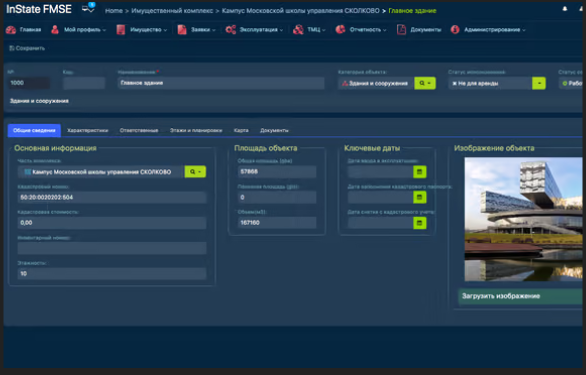
Task: Open the Документы tab
Action: [274, 130]
